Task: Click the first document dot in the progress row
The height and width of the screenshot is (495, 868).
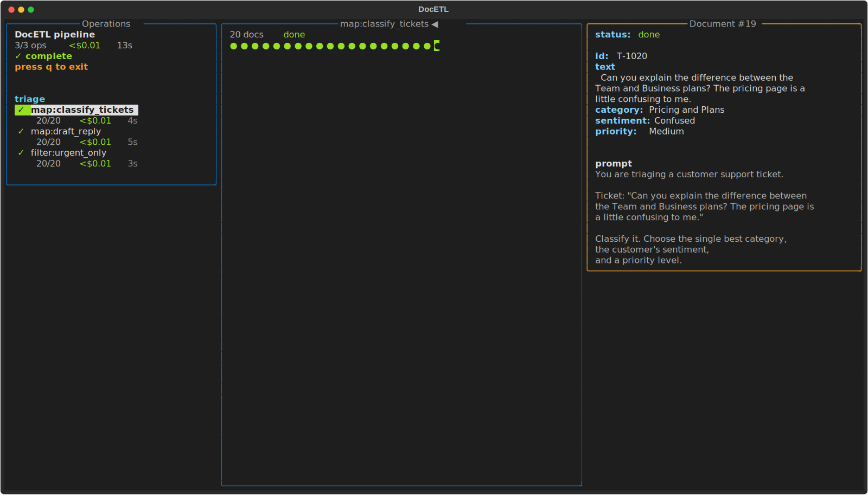Action: (x=234, y=46)
